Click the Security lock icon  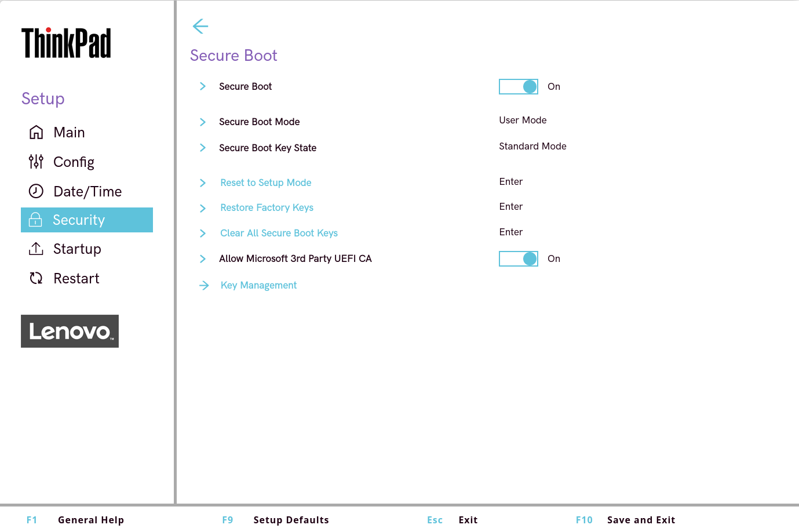(x=35, y=220)
